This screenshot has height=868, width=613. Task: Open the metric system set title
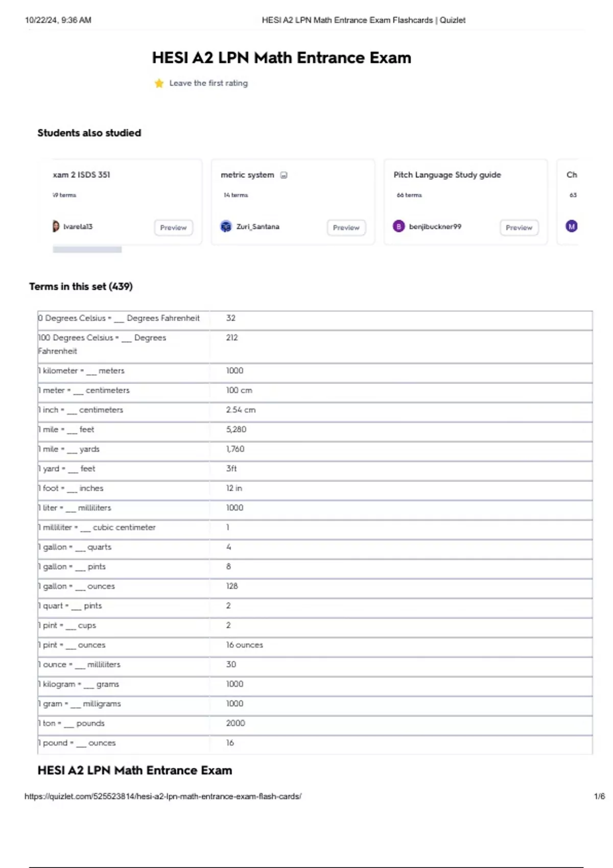pos(247,175)
